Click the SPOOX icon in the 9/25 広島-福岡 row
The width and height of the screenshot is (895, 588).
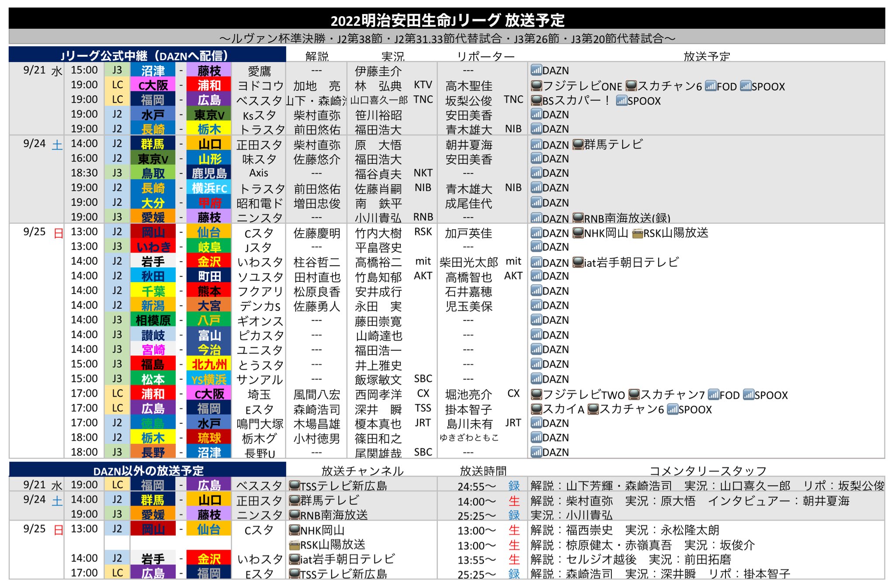673,409
